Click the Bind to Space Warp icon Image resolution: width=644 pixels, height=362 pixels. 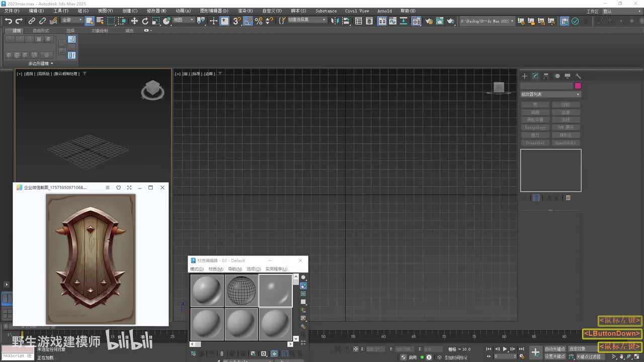pos(53,21)
